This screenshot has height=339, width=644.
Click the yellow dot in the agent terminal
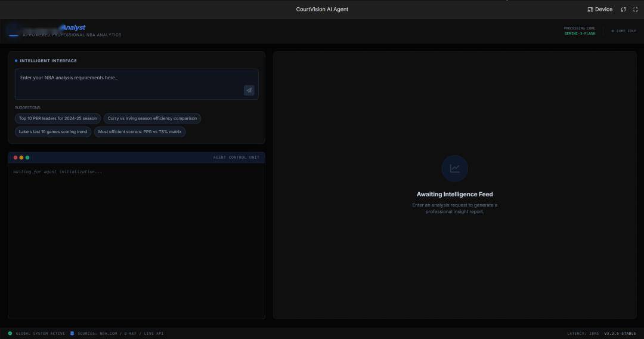(x=21, y=158)
